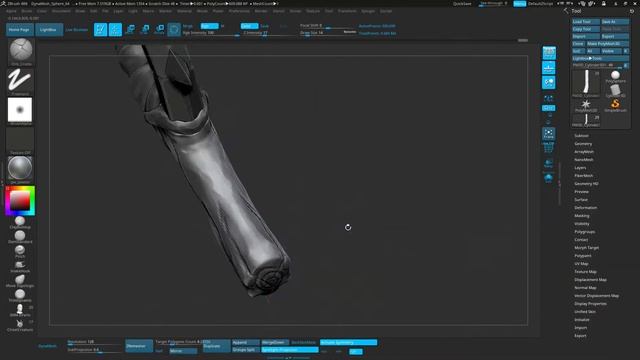Toggle the Zadd button
640x360 pixels.
tap(249, 26)
